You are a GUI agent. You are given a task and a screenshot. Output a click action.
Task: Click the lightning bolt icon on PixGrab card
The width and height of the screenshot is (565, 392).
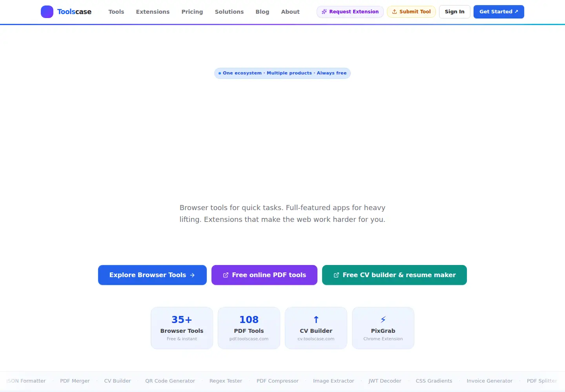tap(383, 319)
